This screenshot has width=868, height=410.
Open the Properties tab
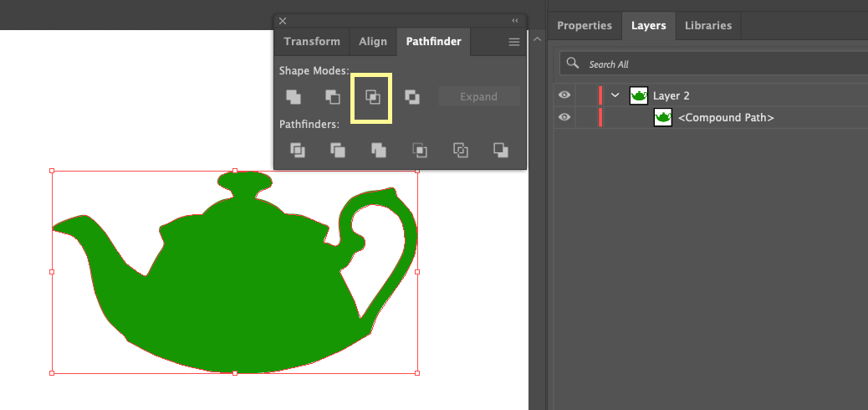584,25
